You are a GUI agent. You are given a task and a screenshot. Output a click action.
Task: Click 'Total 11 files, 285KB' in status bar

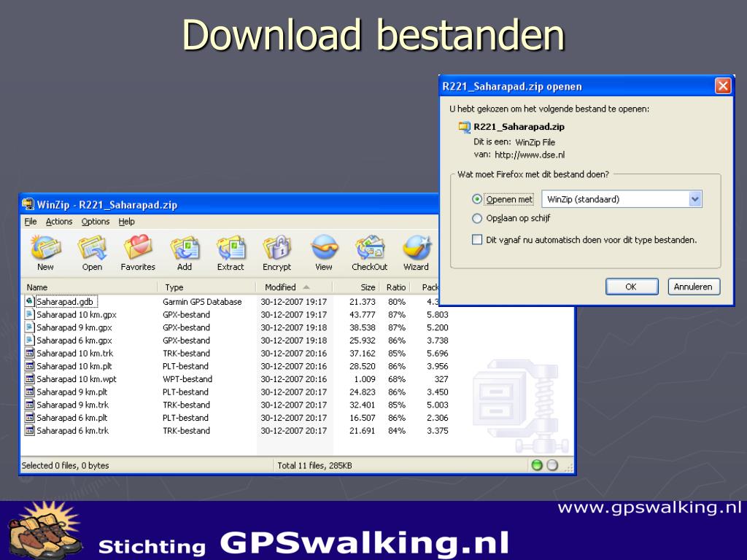pos(314,465)
